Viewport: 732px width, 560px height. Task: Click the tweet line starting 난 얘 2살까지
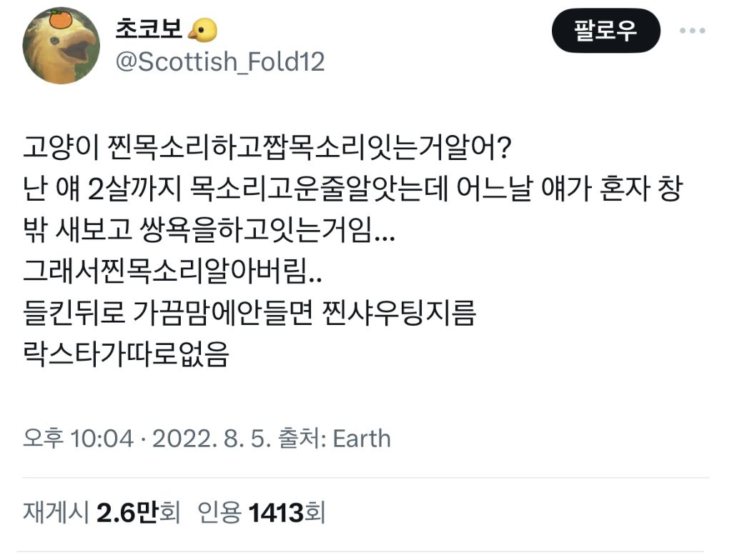350,193
